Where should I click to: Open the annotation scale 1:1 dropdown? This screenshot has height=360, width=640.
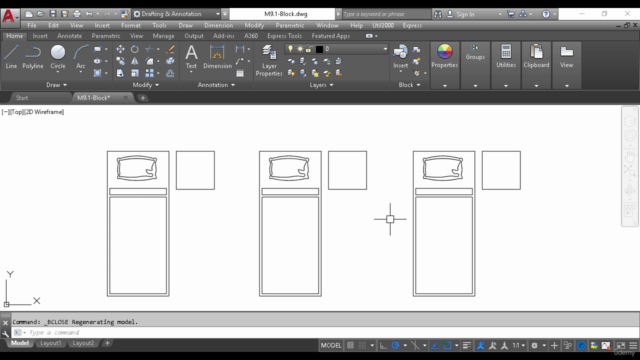tap(518, 345)
